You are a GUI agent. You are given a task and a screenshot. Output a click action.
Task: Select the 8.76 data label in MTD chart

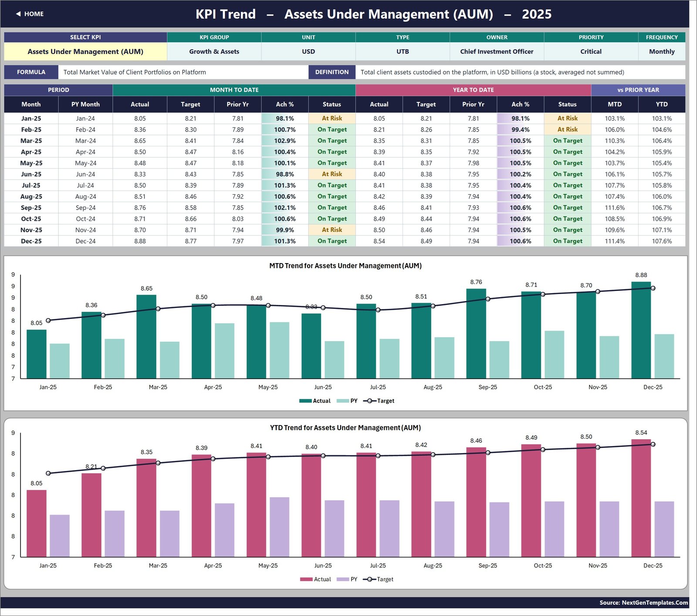coord(476,282)
